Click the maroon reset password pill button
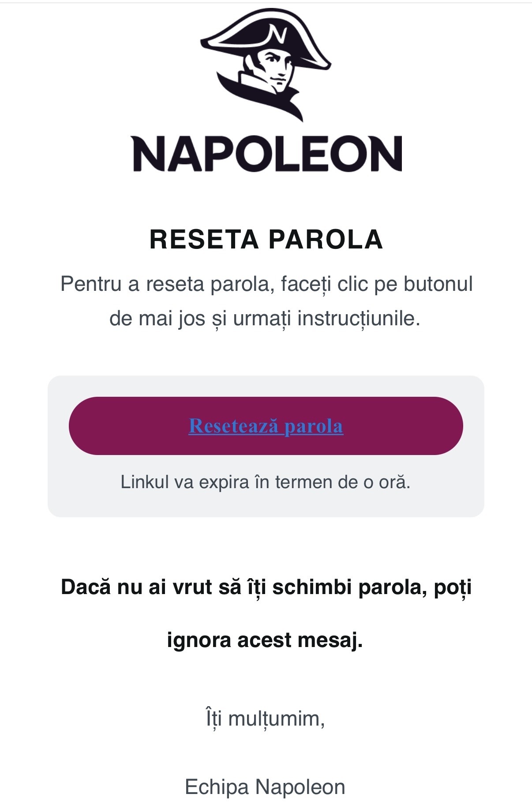 click(266, 426)
